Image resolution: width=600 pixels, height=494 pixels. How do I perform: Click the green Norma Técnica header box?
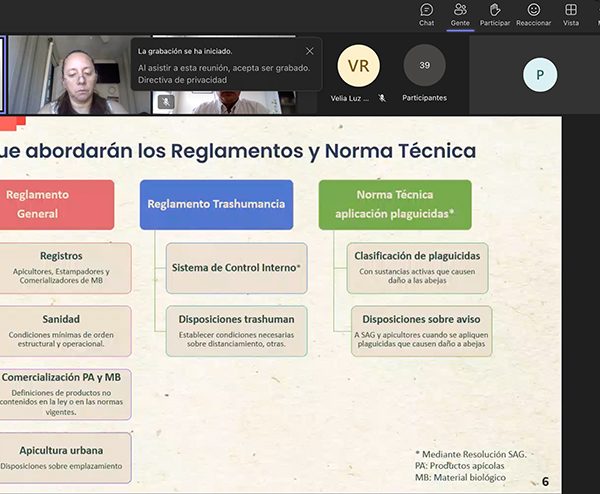pos(395,204)
